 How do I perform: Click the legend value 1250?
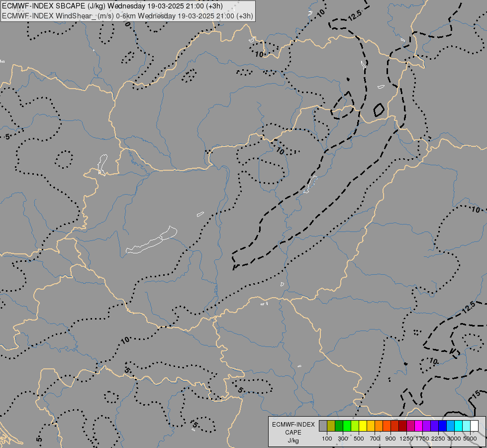(406, 439)
